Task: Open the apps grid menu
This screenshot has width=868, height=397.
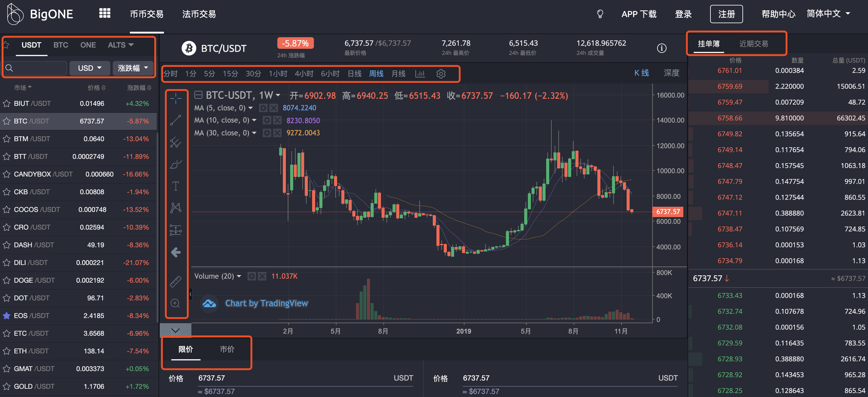Action: [105, 13]
